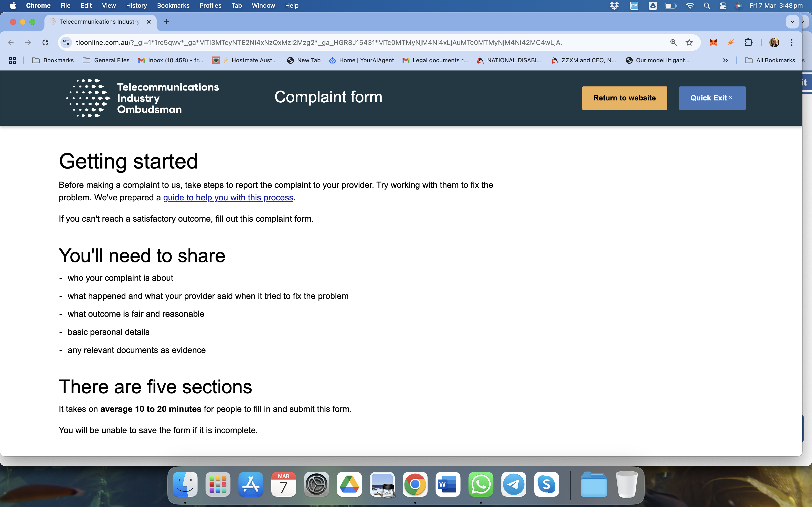Open the Profiles menu

click(210, 5)
